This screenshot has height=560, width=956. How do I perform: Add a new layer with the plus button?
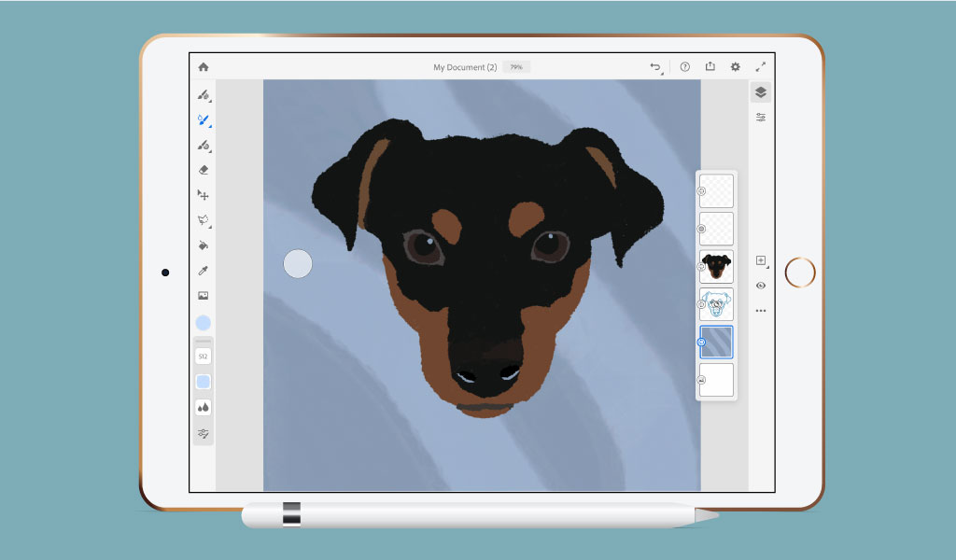click(x=760, y=260)
